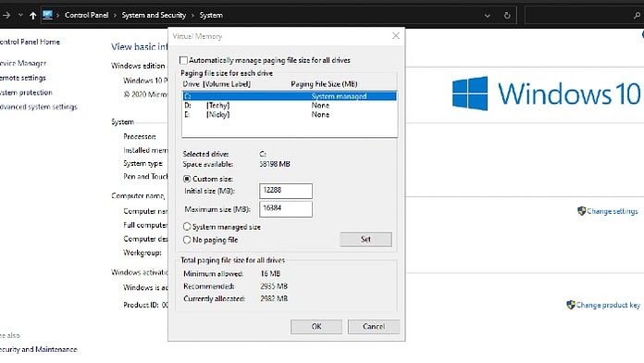
Task: Open Remote settings link
Action: click(22, 78)
